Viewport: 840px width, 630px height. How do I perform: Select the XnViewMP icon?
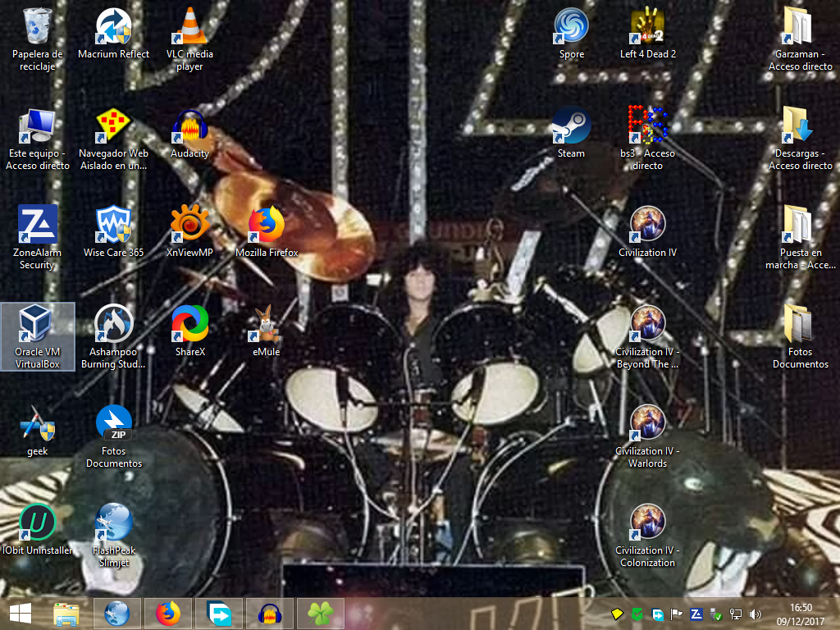[x=189, y=232]
